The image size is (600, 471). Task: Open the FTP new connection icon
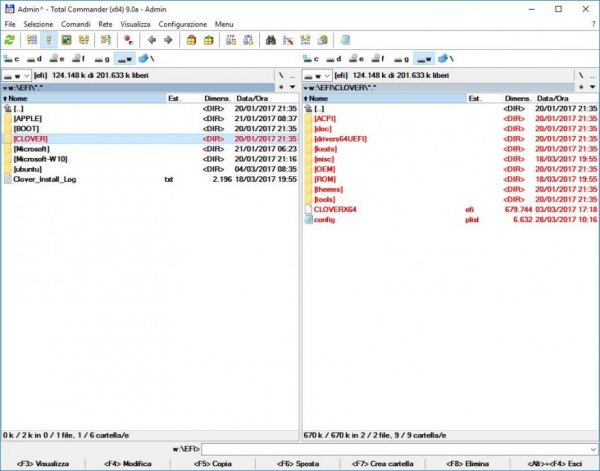tap(248, 40)
